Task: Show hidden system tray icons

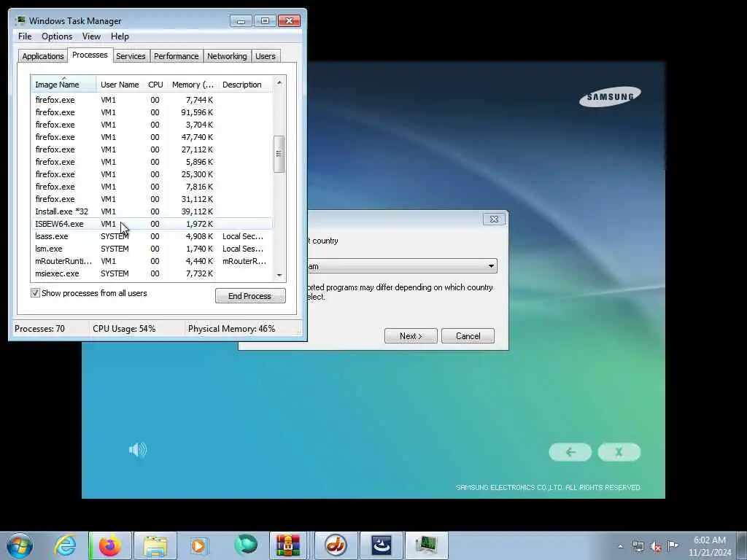Action: [620, 547]
